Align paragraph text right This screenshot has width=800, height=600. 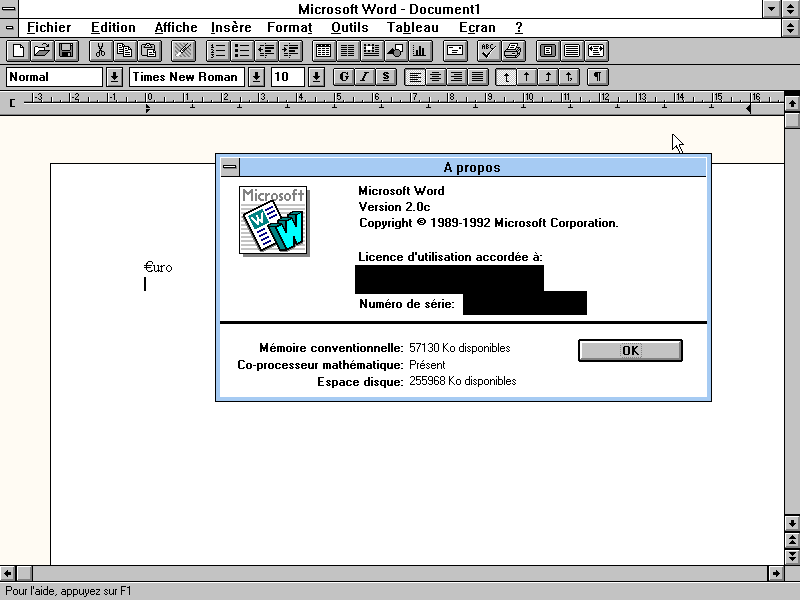tap(457, 77)
